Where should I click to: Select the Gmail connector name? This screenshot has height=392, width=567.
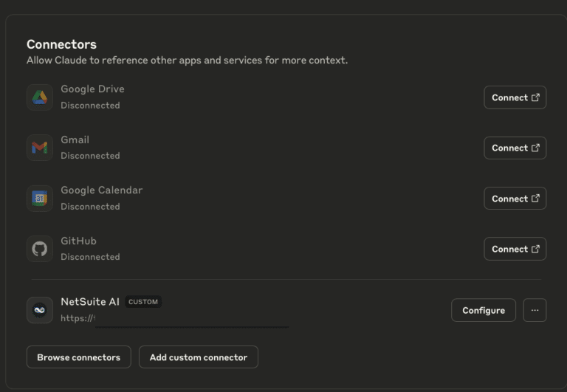[x=75, y=140]
